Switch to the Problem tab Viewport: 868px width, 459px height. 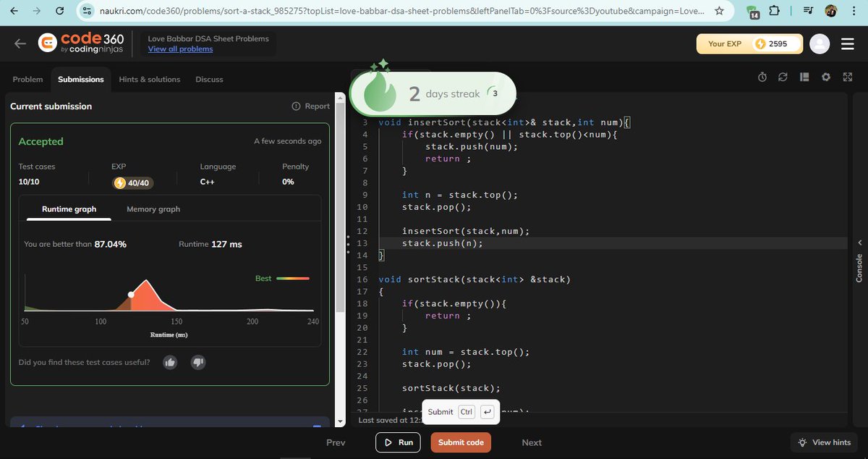coord(27,79)
